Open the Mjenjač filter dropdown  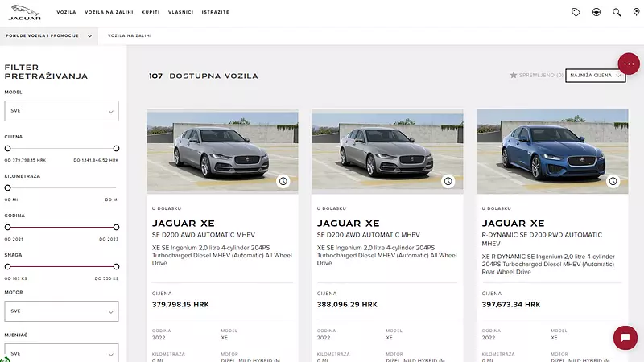(x=62, y=352)
